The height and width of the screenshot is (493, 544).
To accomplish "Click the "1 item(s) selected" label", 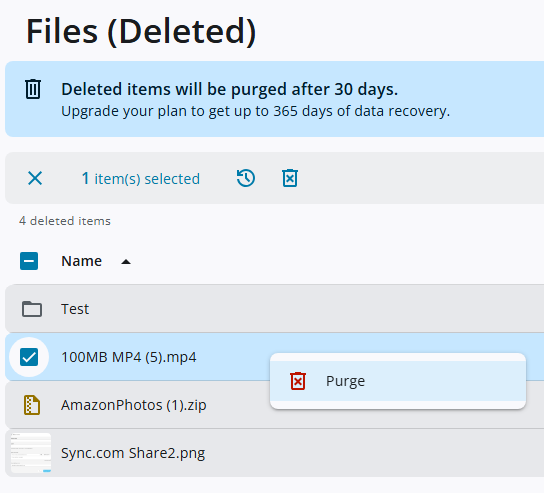I will tap(141, 179).
